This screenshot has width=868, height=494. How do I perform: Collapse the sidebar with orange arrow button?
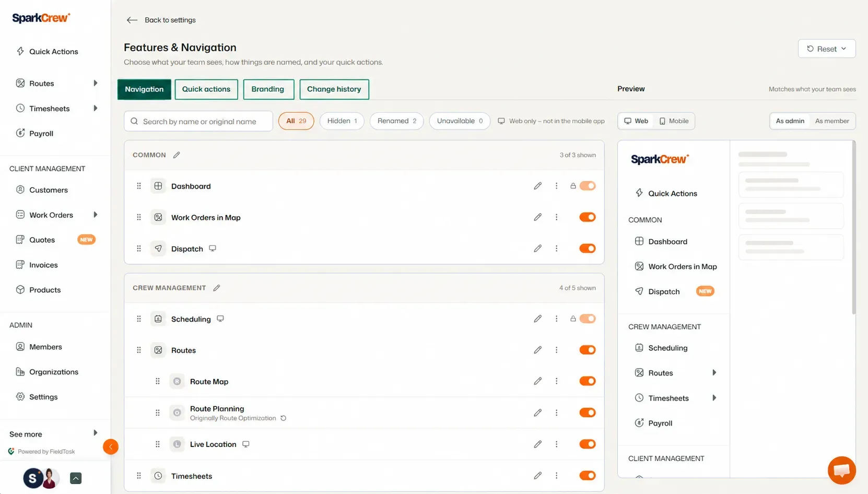point(111,446)
